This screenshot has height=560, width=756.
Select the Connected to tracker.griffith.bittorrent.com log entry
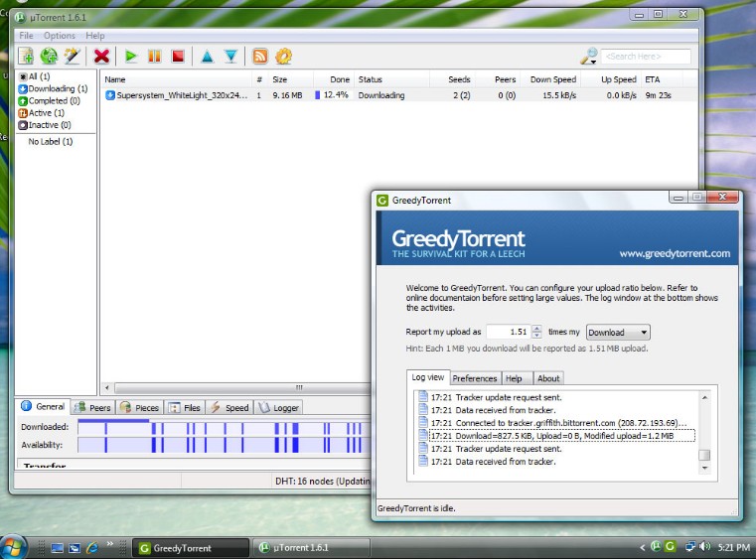[x=552, y=423]
